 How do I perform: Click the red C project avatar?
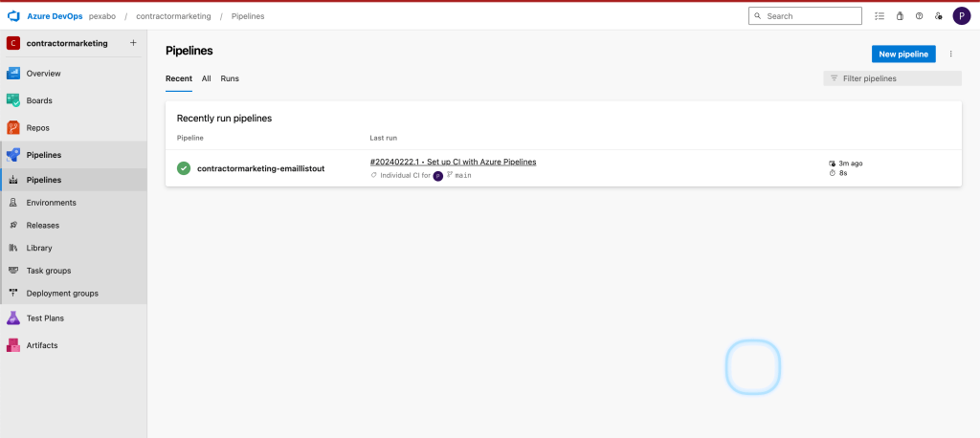[x=13, y=43]
